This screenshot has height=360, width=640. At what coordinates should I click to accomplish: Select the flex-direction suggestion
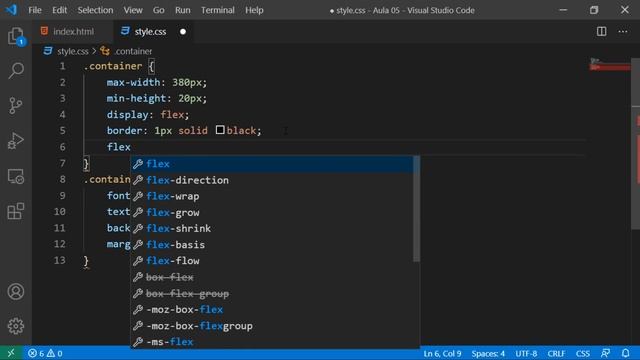point(272,180)
